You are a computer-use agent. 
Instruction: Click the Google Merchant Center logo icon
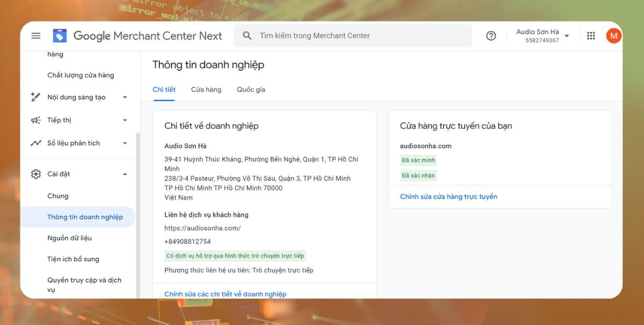click(x=60, y=36)
